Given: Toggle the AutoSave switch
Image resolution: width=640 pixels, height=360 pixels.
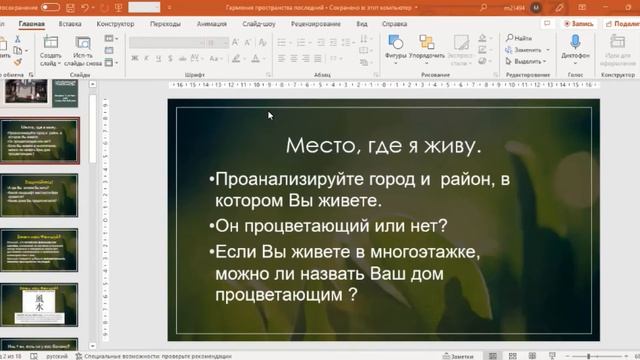Looking at the screenshot, I should coord(50,7).
